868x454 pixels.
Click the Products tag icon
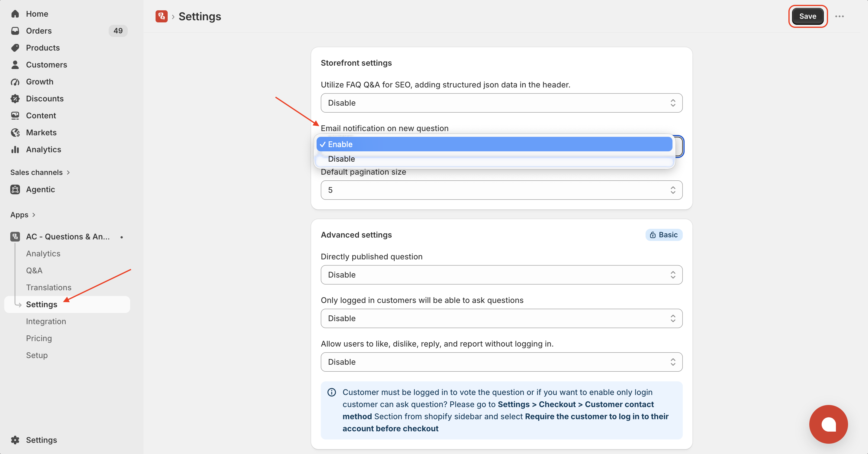click(15, 48)
